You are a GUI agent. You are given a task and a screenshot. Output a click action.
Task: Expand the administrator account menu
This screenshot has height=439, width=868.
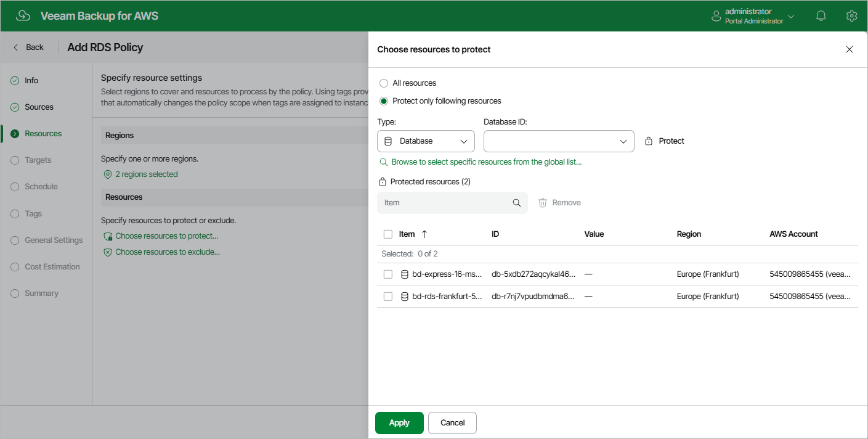click(791, 16)
